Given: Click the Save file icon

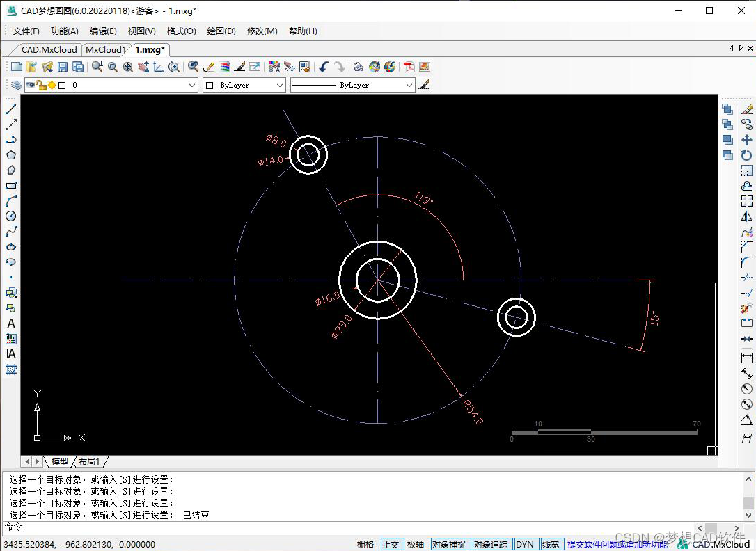Looking at the screenshot, I should click(63, 67).
